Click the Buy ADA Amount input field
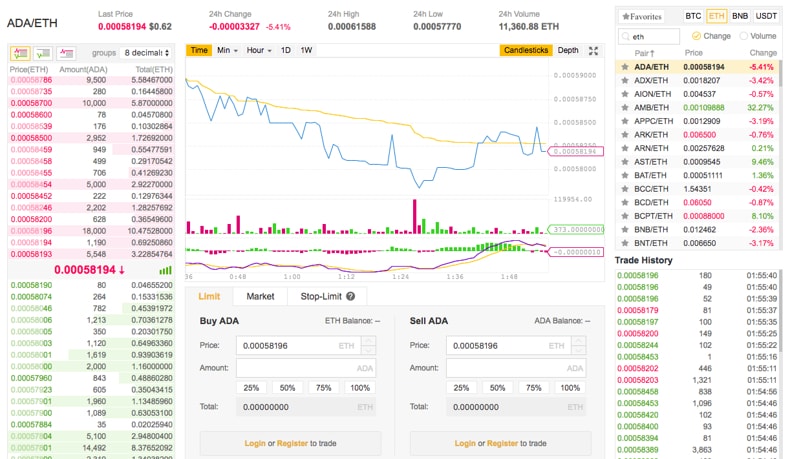This screenshot has height=459, width=790. point(306,368)
